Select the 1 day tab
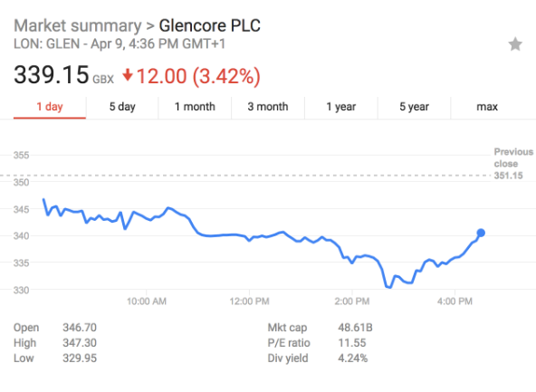Viewport: 536px width, 392px height. [x=50, y=107]
